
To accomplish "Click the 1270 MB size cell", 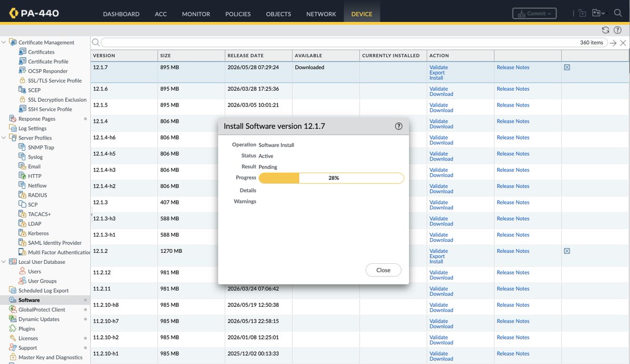I will [x=191, y=256].
